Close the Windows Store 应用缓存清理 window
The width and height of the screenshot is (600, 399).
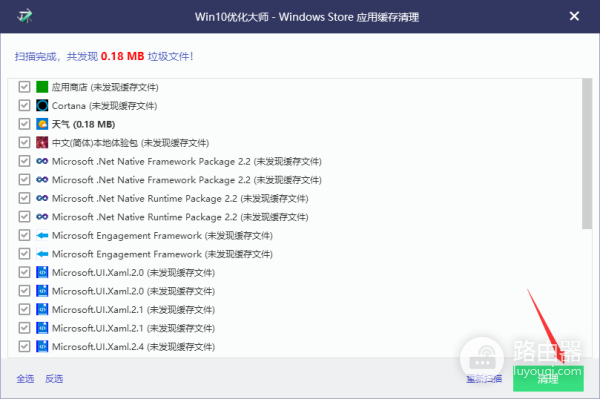[x=574, y=16]
